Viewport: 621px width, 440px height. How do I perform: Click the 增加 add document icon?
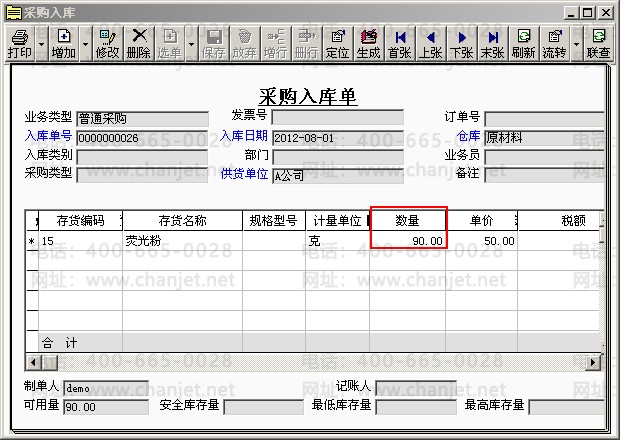click(x=64, y=44)
